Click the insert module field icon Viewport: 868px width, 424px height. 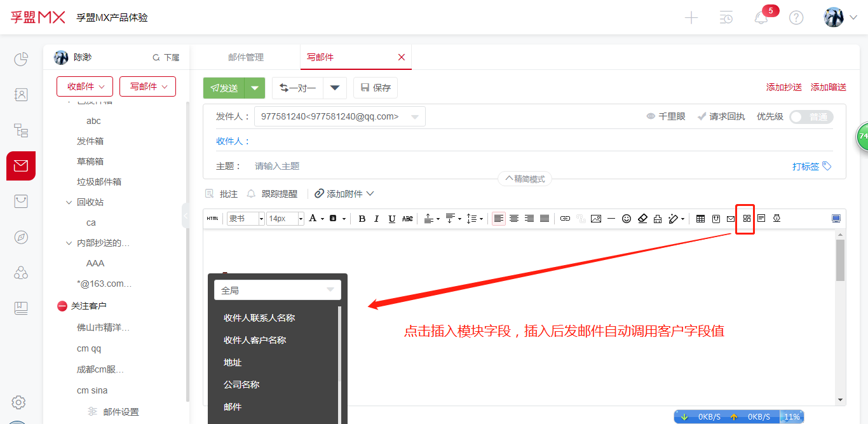pos(747,219)
